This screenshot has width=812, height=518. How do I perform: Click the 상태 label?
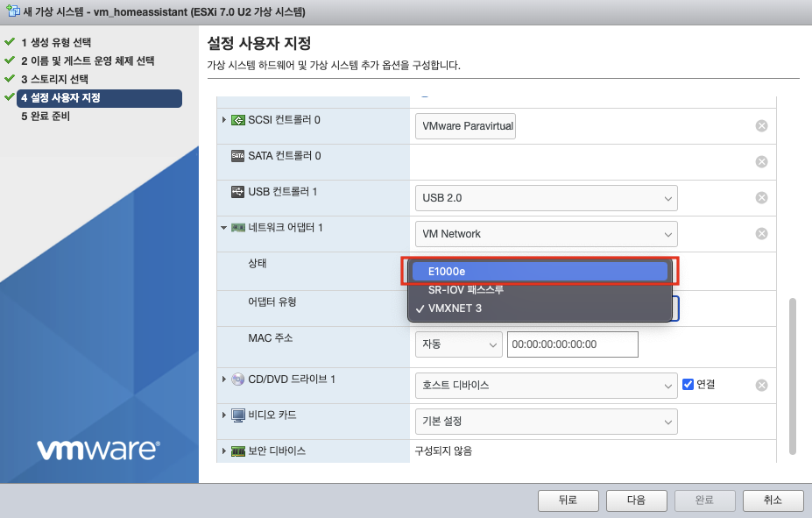click(x=258, y=263)
